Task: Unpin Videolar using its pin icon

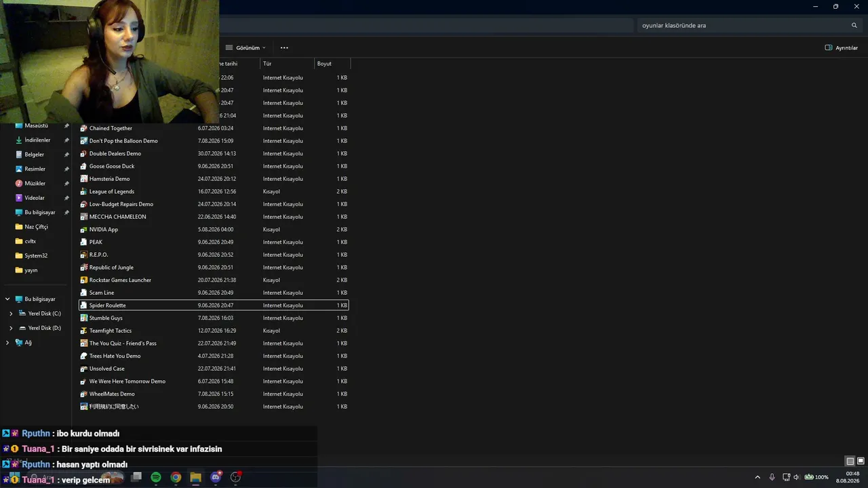Action: pos(66,198)
